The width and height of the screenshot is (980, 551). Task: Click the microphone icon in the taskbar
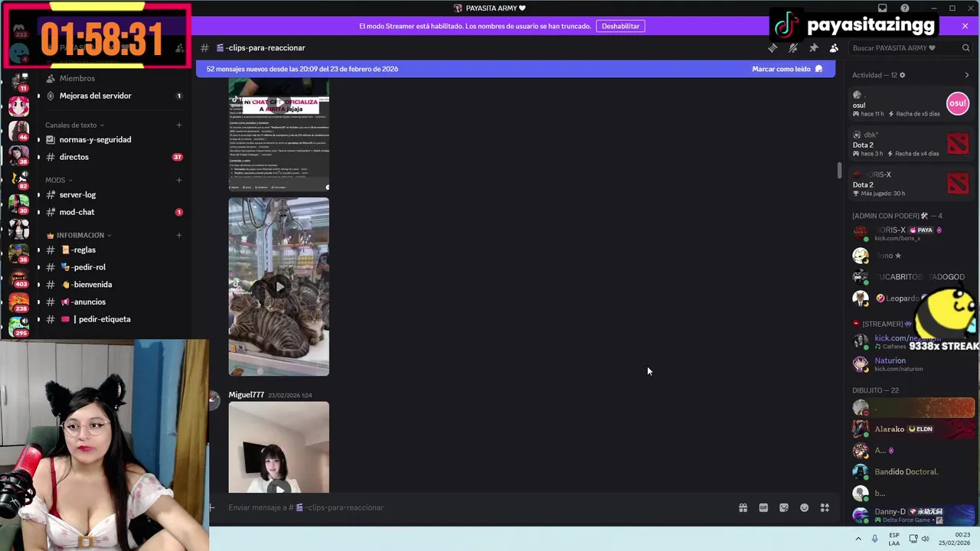click(x=874, y=539)
